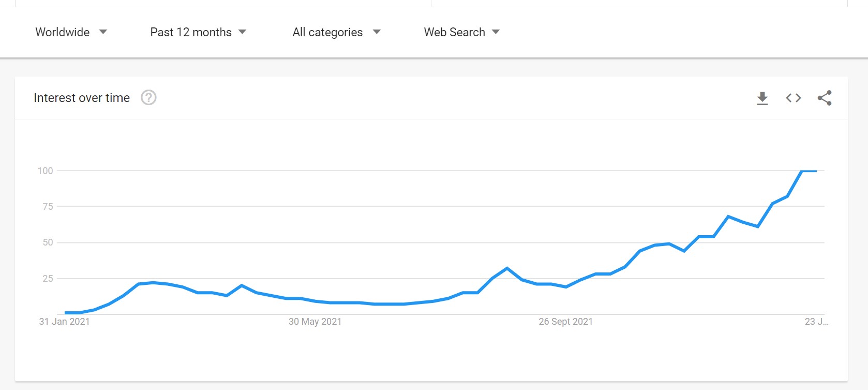Expand the Worldwide region dropdown
Screen dimensions: 868x390
(x=71, y=32)
